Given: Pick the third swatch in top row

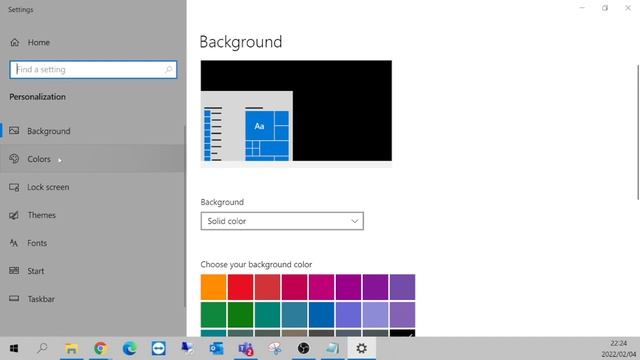Looking at the screenshot, I should point(267,287).
